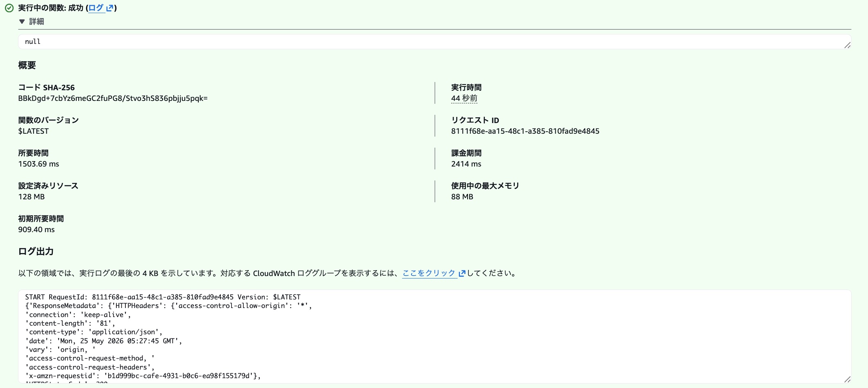The width and height of the screenshot is (868, 388).
Task: Select the 概要 heading
Action: pos(27,65)
